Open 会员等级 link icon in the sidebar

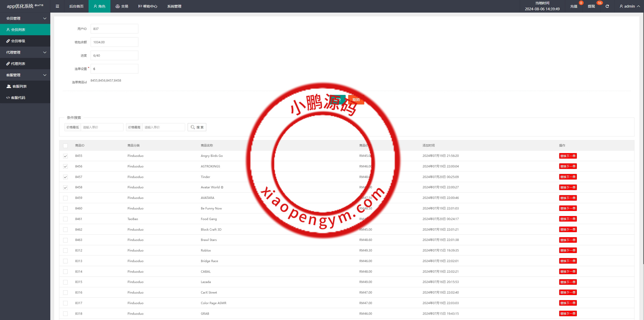(8, 41)
